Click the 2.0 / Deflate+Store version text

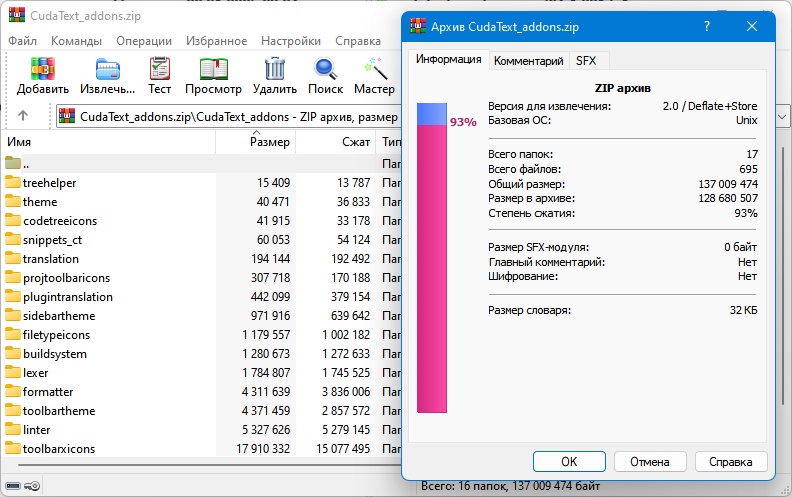pyautogui.click(x=710, y=106)
